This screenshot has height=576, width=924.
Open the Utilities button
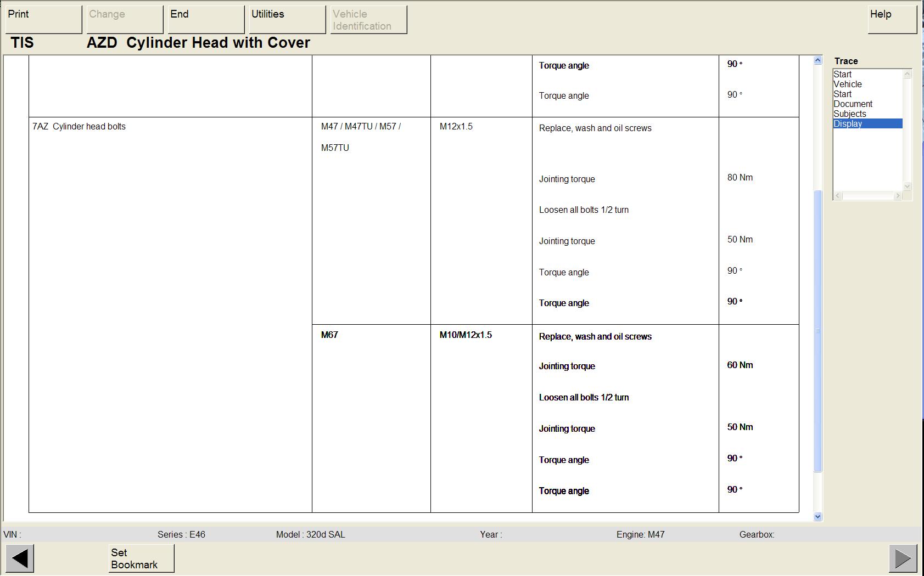click(288, 20)
